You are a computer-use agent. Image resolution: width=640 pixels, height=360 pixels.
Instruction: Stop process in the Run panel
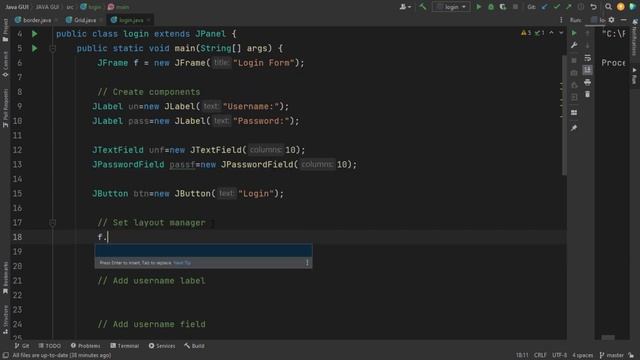[x=574, y=60]
